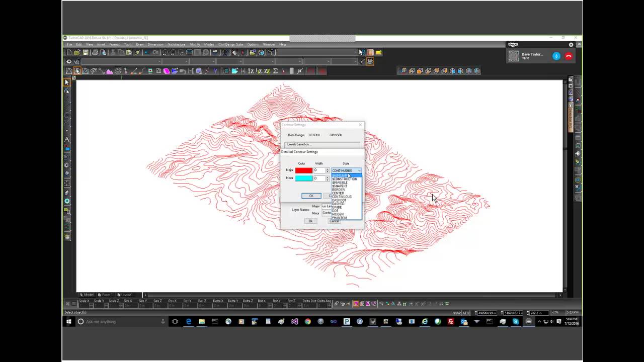Image resolution: width=644 pixels, height=362 pixels.
Task: Choose BORDER line style option
Action: click(338, 190)
